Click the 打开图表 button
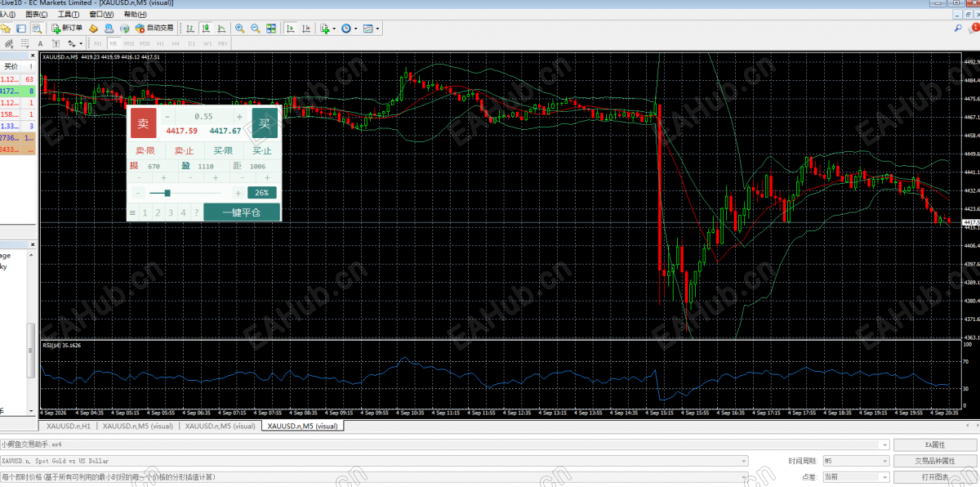 (934, 476)
